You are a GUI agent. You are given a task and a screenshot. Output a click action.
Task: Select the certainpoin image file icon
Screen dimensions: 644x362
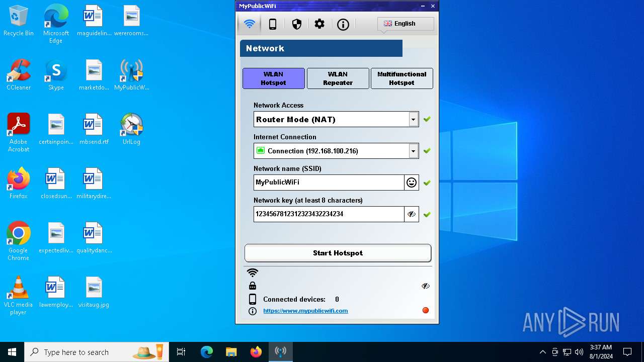(x=56, y=130)
